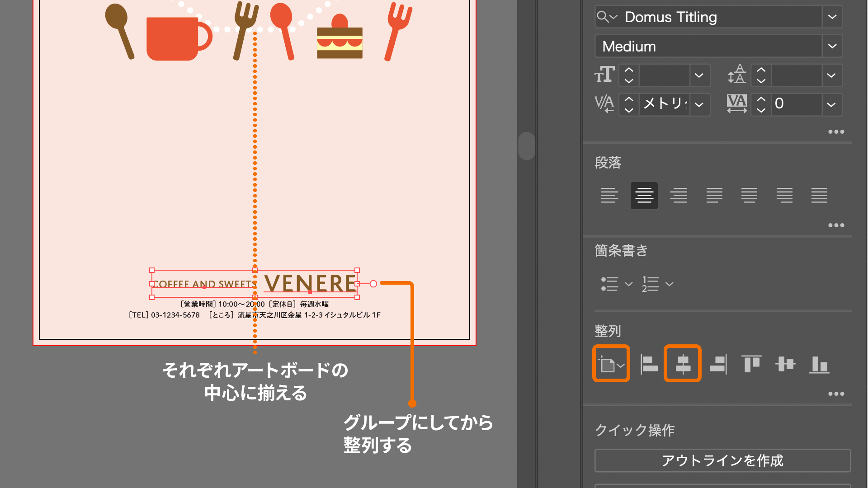
Task: Click horizontal align left icon
Action: [x=649, y=364]
